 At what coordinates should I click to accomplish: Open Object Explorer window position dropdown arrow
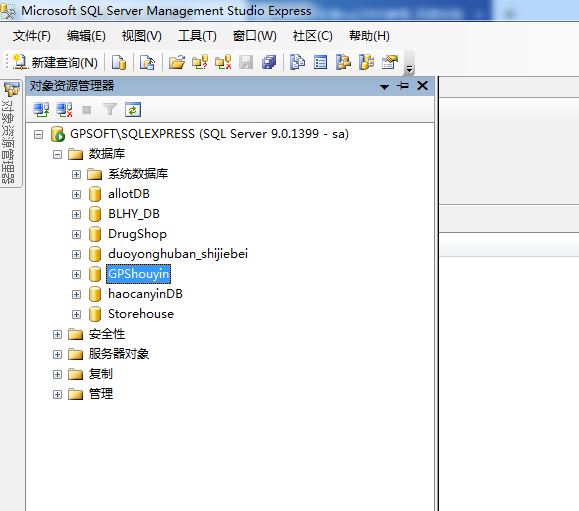click(x=384, y=87)
